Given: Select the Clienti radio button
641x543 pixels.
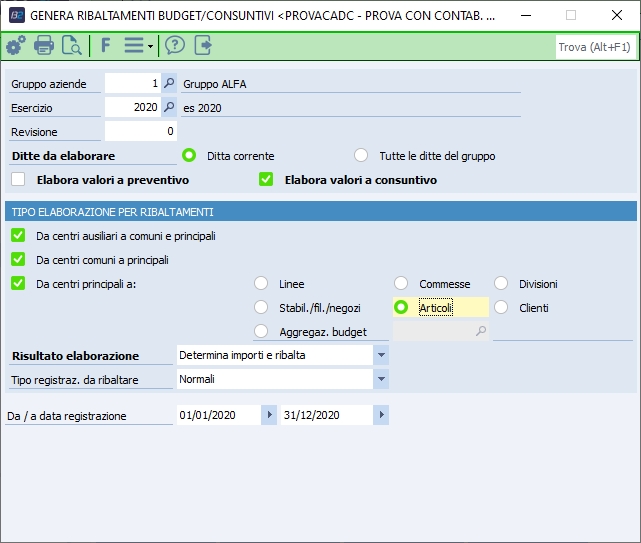Looking at the screenshot, I should (x=501, y=308).
